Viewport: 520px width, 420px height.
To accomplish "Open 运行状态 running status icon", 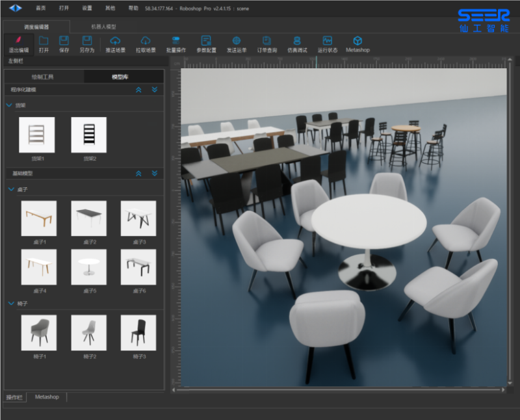I will pyautogui.click(x=327, y=41).
